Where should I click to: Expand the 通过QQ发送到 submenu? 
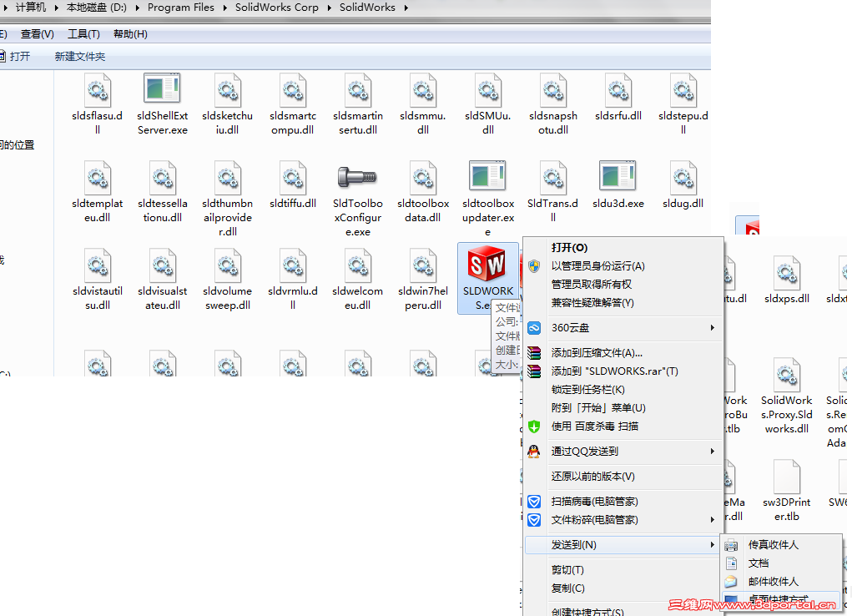(x=623, y=452)
